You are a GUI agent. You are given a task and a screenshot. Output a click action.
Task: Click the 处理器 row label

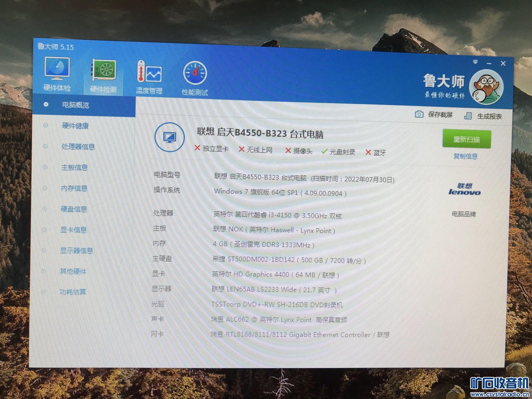pos(163,213)
